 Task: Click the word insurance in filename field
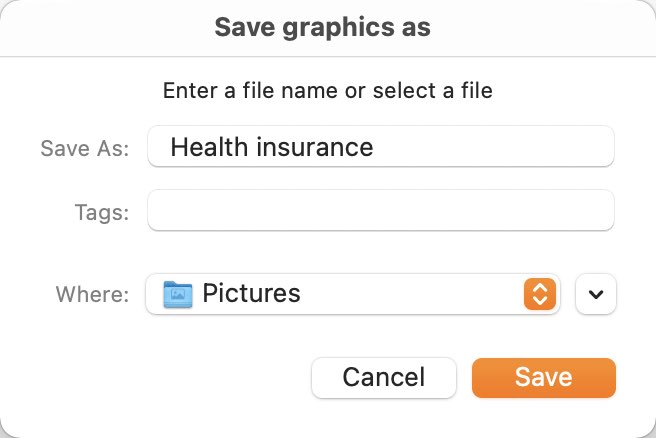click(315, 147)
